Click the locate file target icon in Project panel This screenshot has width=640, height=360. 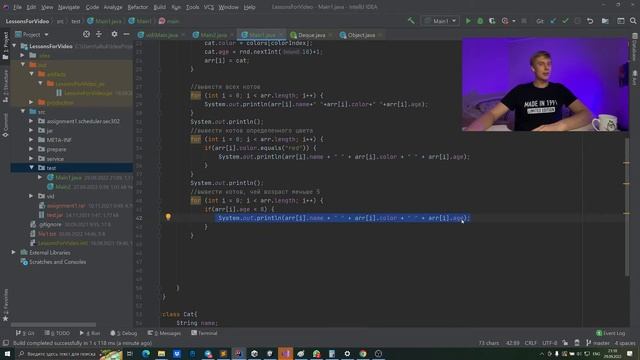(87, 34)
